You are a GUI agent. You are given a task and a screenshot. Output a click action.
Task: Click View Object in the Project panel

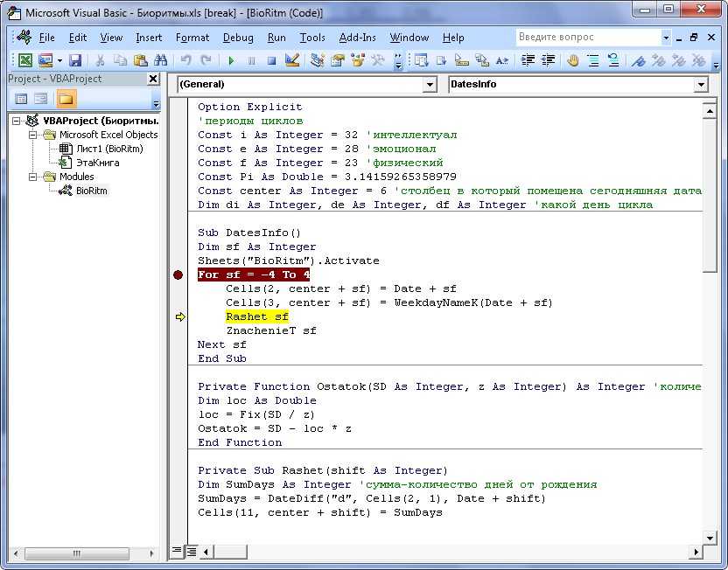41,99
